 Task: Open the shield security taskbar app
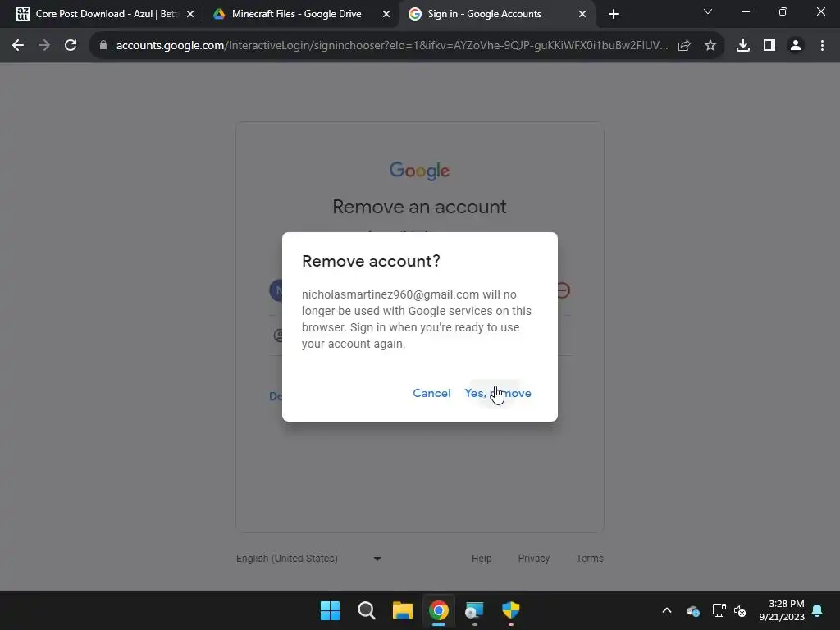tap(510, 610)
